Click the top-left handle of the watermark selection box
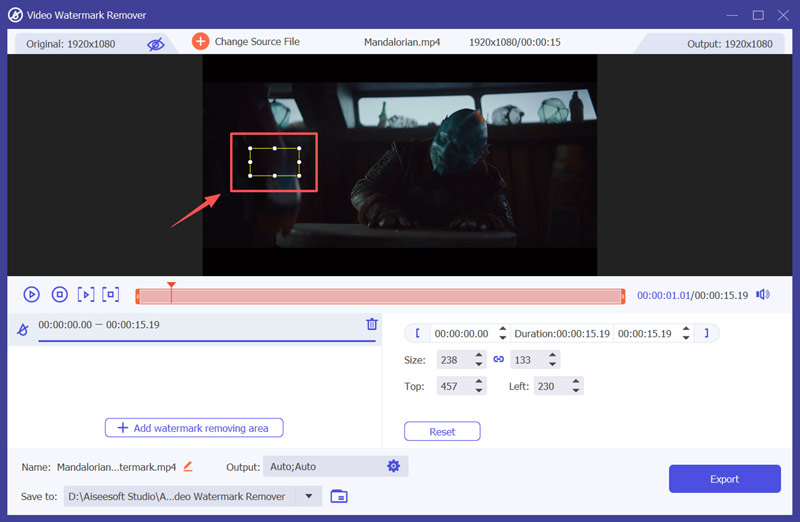The width and height of the screenshot is (800, 522). (250, 148)
